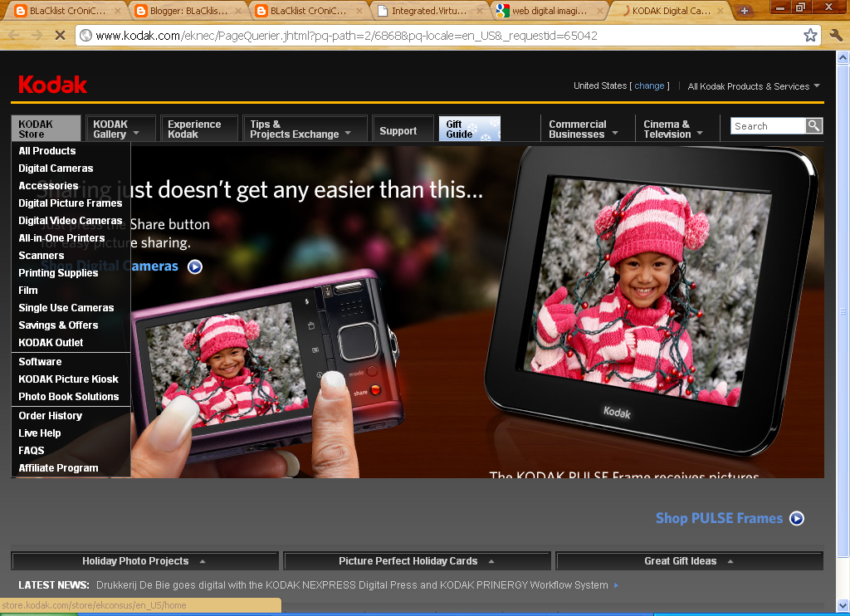
Task: Select Scanners in store menu
Action: pyautogui.click(x=42, y=255)
